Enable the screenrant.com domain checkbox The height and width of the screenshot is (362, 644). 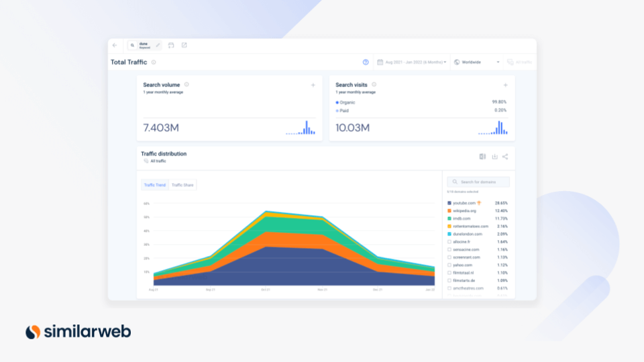tap(449, 257)
